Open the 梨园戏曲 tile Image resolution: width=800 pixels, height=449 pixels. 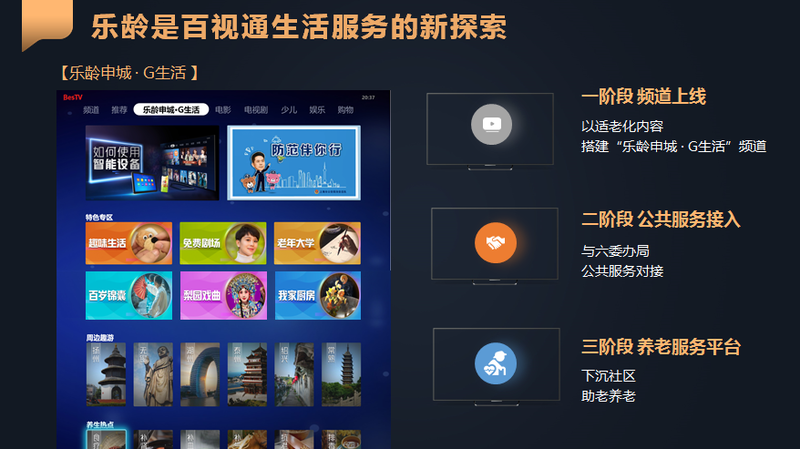223,295
